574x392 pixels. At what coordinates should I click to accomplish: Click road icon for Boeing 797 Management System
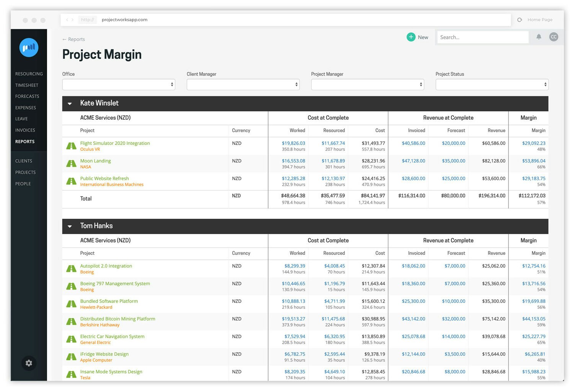coord(71,286)
